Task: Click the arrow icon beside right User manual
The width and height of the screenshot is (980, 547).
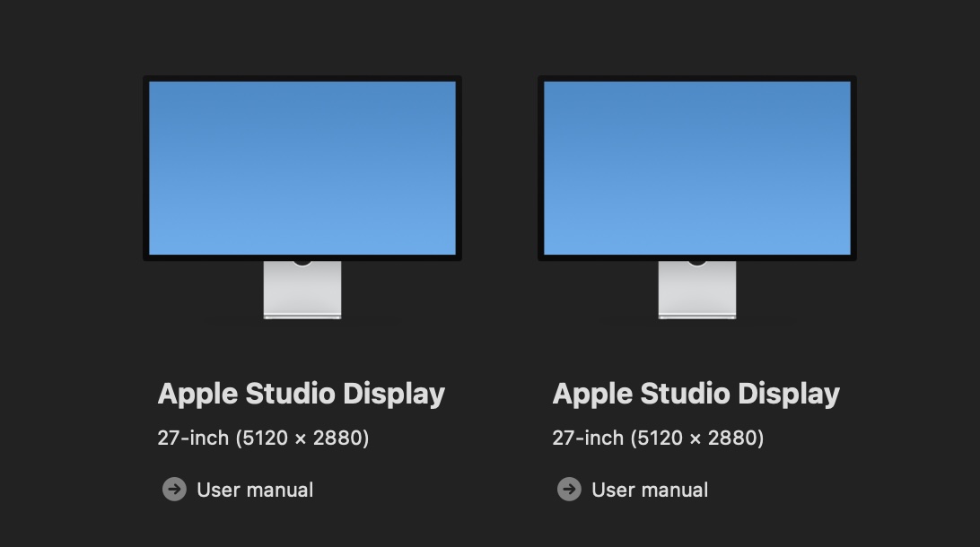Action: click(569, 489)
